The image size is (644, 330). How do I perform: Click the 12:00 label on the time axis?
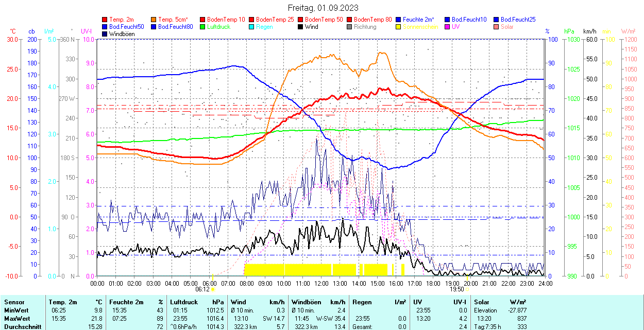(x=321, y=283)
